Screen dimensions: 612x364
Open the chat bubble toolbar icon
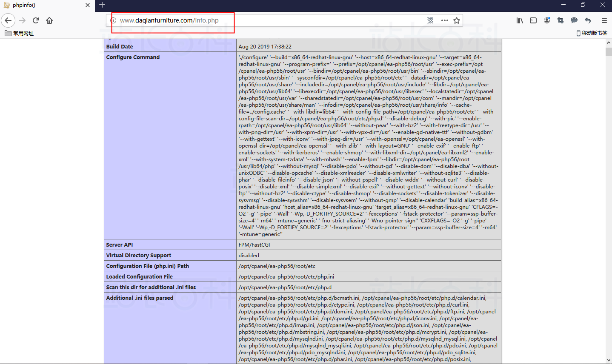tap(574, 20)
